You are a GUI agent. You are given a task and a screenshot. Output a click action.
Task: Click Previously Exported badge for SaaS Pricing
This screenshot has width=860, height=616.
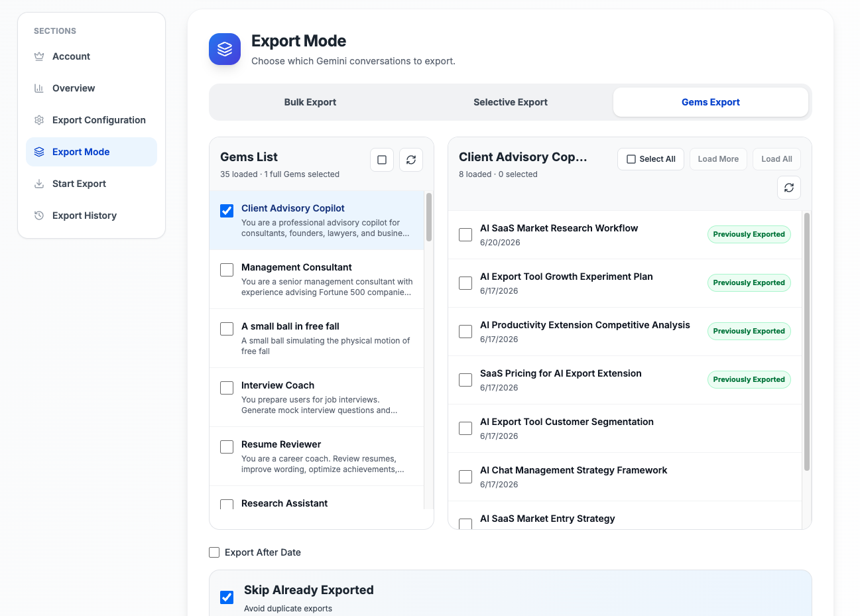[749, 380]
